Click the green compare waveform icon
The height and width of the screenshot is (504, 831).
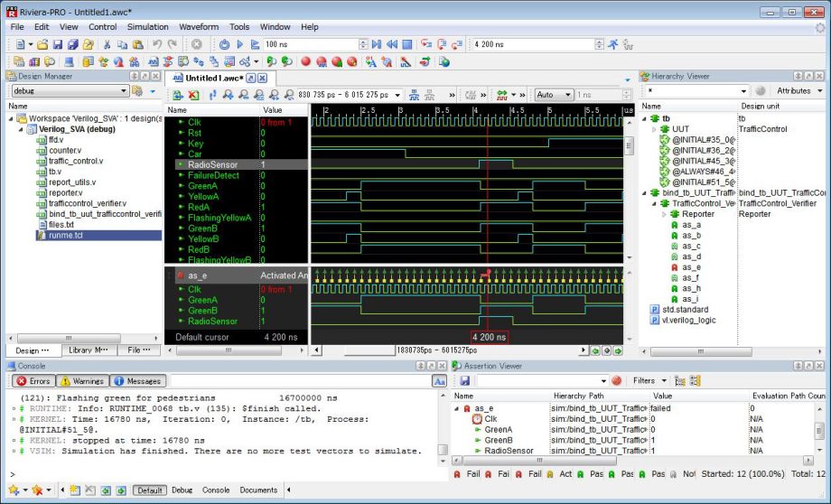click(x=502, y=95)
